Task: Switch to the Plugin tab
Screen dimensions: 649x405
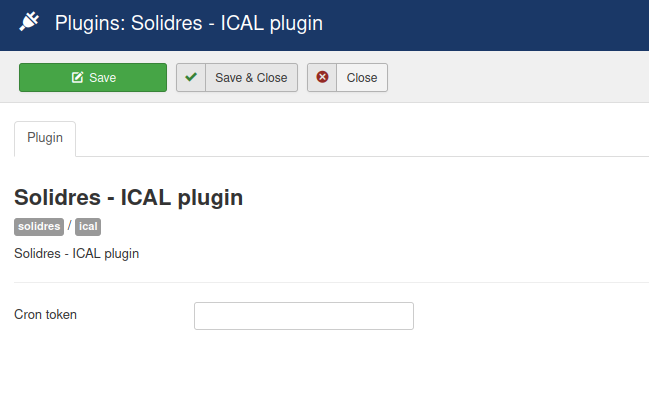Action: 45,139
